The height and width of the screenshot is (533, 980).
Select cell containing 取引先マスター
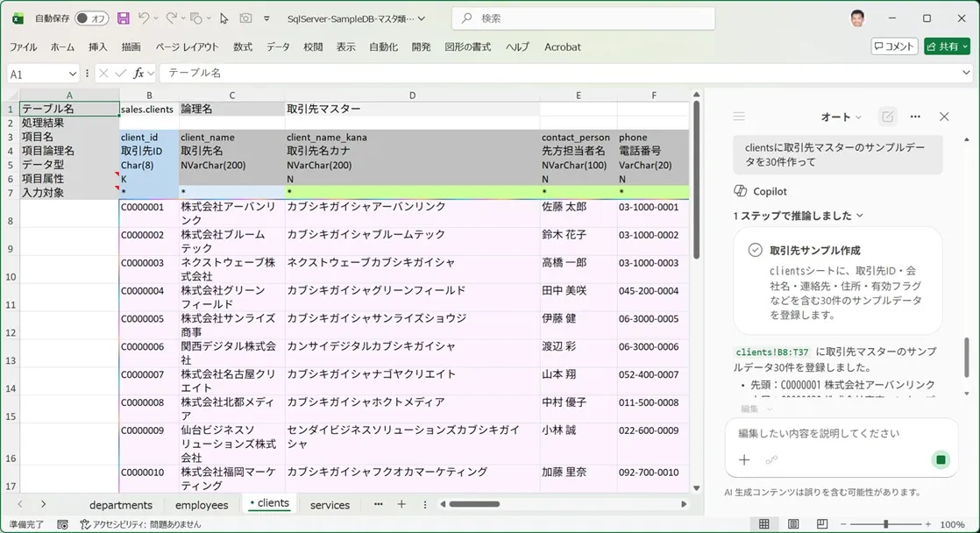pyautogui.click(x=413, y=109)
